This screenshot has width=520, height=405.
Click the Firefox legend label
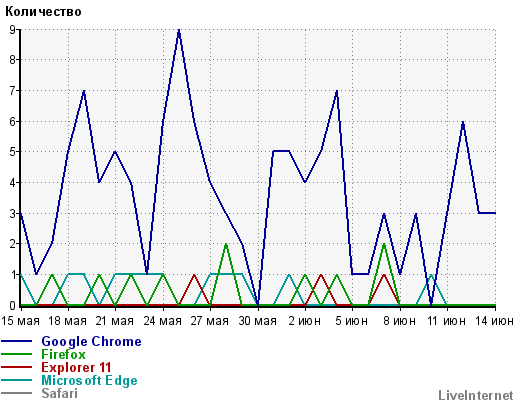click(63, 354)
